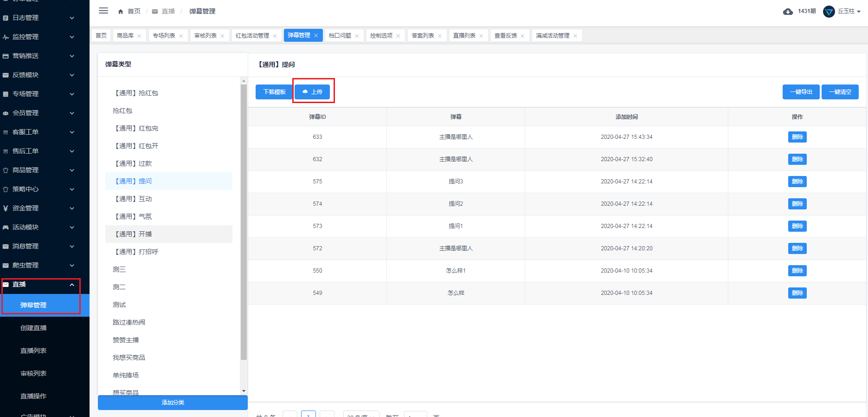Click the 直播 envelope icon in sidebar
The image size is (868, 417).
pos(6,285)
